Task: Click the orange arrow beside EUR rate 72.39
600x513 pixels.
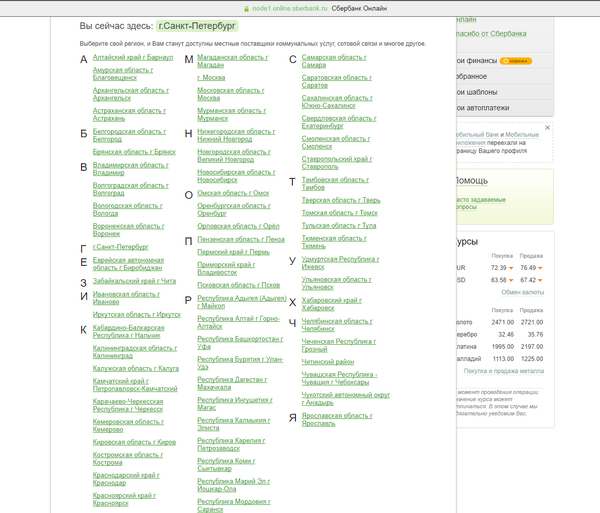Action: 512,268
